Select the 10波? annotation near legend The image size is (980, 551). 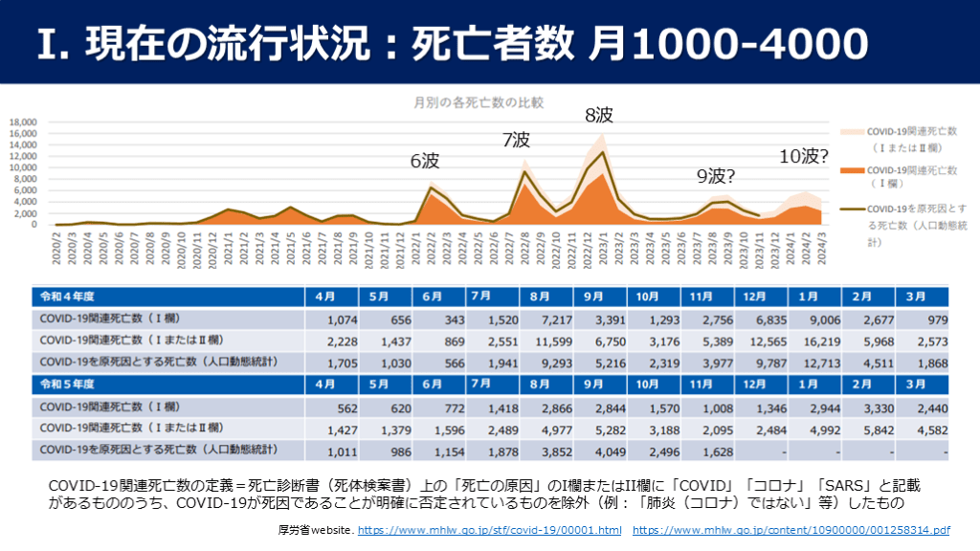803,157
